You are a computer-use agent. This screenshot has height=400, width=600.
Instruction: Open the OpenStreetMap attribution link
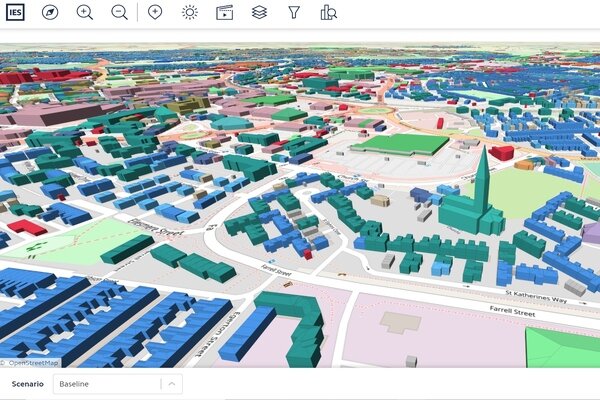pyautogui.click(x=32, y=363)
